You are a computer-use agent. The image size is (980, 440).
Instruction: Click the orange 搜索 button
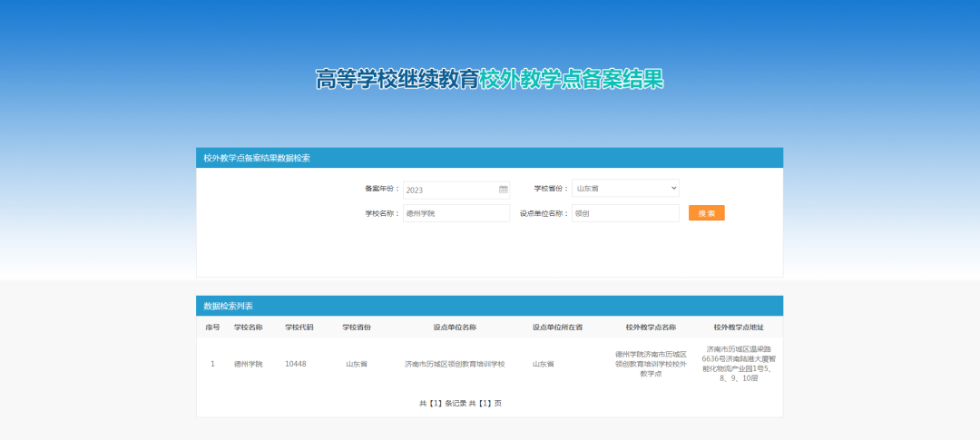(706, 213)
